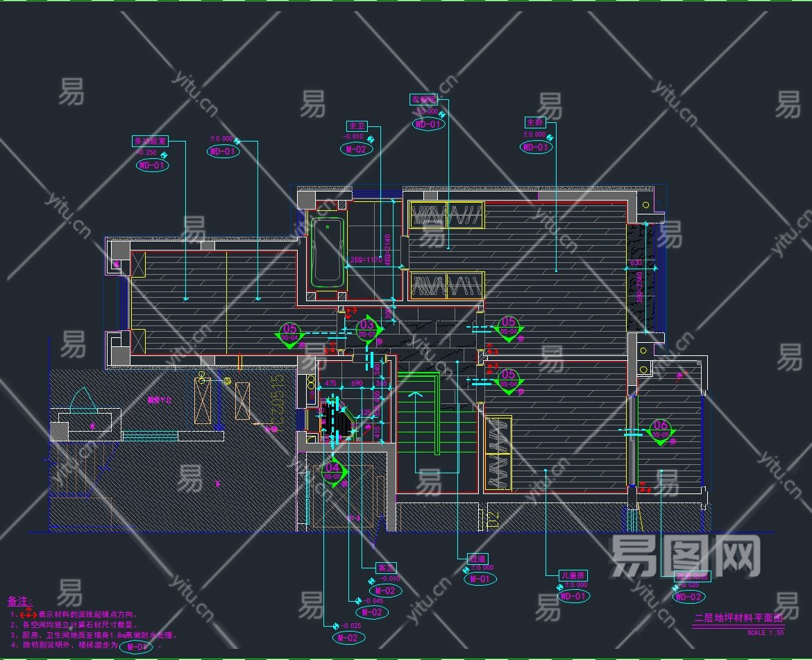812x660 pixels.
Task: Click the -0.020 elevation value
Action: tap(688, 585)
